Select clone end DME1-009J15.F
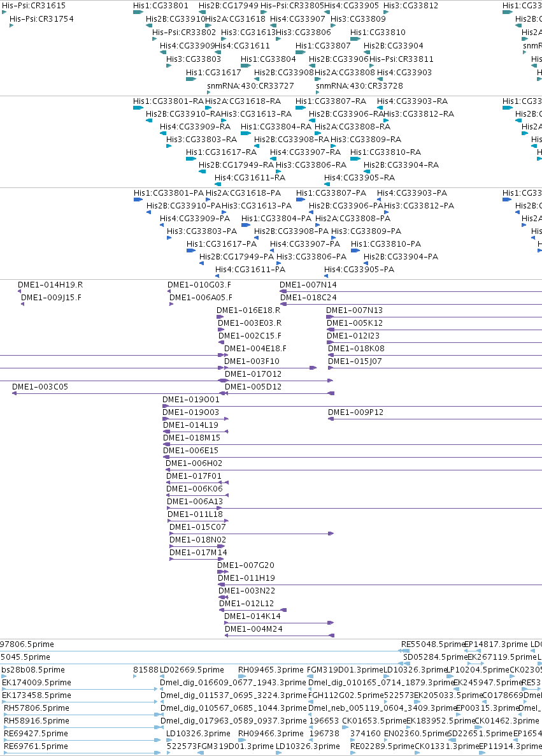Image resolution: width=542 pixels, height=756 pixels. [51, 298]
